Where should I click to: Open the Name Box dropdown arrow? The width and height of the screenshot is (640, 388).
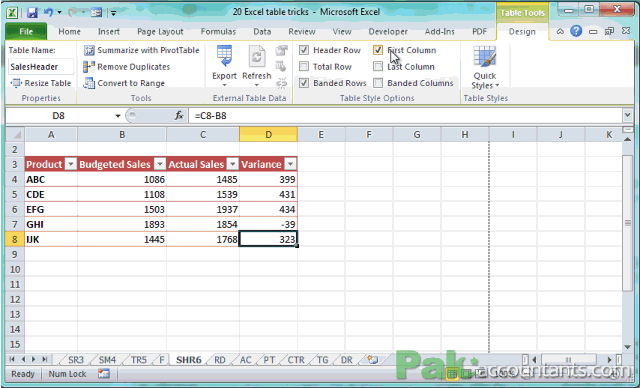[118, 116]
